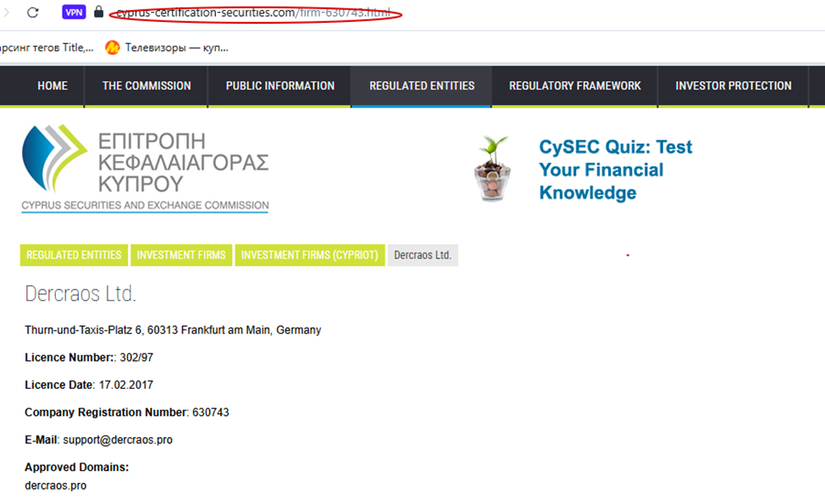Click the licence date 17.02.2017
This screenshot has height=504, width=825.
(x=125, y=385)
